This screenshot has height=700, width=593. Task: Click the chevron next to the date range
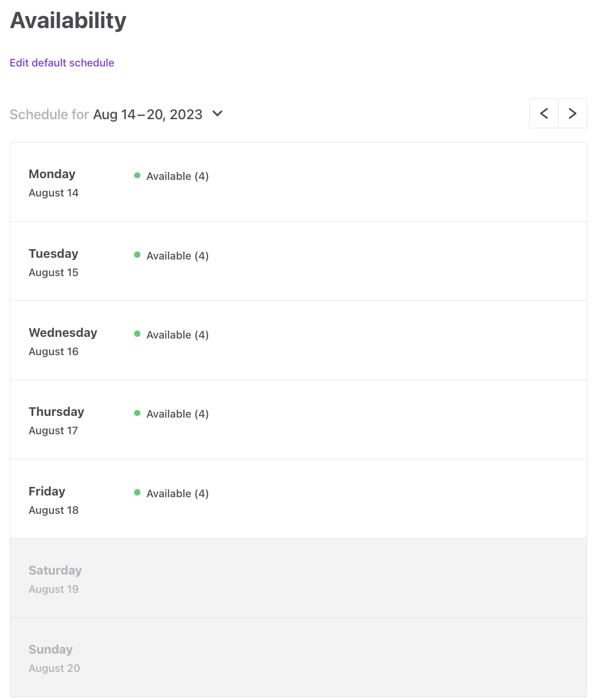[x=217, y=114]
